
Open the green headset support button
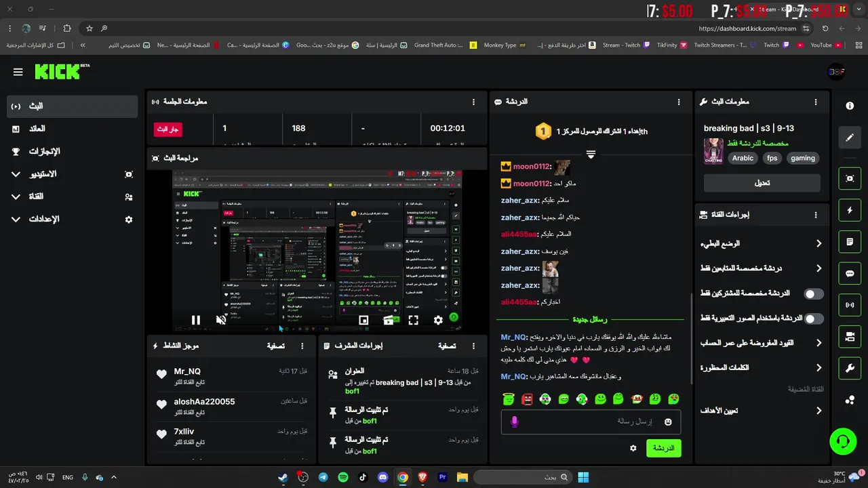pyautogui.click(x=843, y=442)
